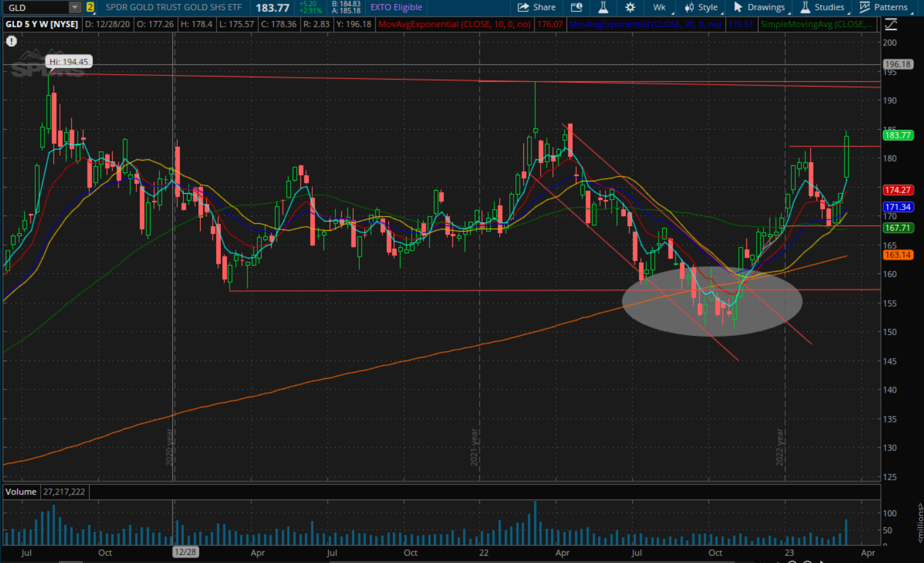This screenshot has width=924, height=563.
Task: Click the exclamation alert icon on chart
Action: coord(11,41)
